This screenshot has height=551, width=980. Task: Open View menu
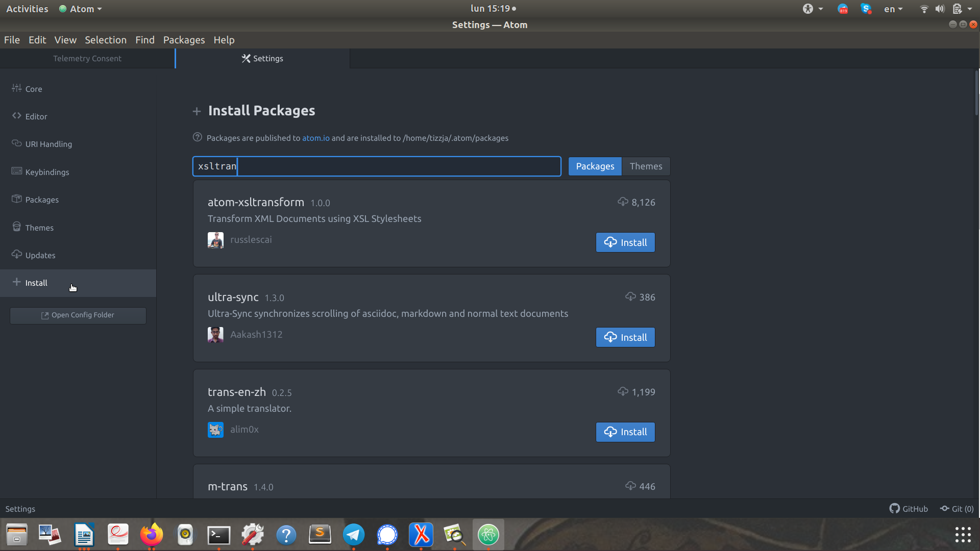click(65, 40)
